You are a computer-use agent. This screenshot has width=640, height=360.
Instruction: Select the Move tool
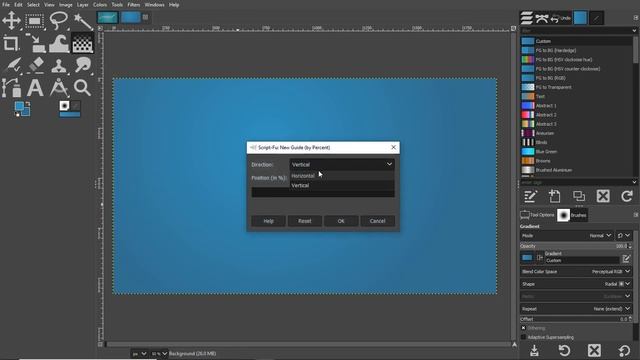point(11,20)
